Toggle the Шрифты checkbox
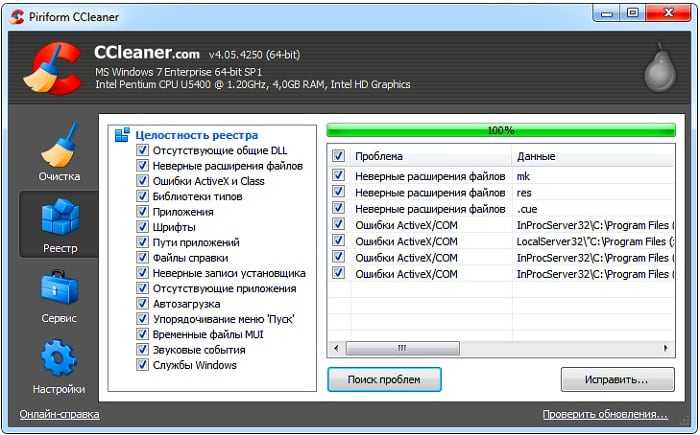This screenshot has height=435, width=700. [x=142, y=227]
